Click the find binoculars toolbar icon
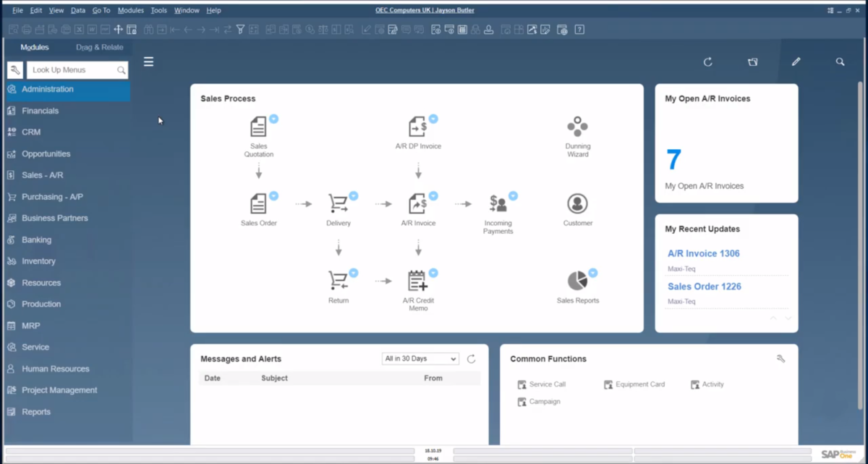Image resolution: width=868 pixels, height=464 pixels. tap(147, 30)
